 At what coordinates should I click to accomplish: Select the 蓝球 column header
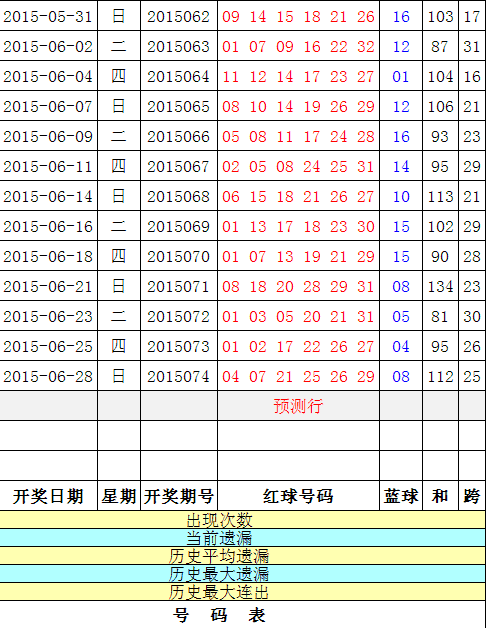401,496
